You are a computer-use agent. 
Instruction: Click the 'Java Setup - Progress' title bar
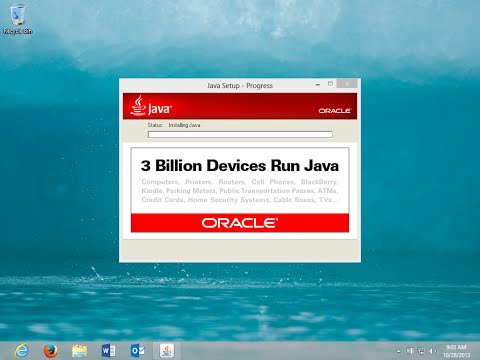(x=240, y=86)
